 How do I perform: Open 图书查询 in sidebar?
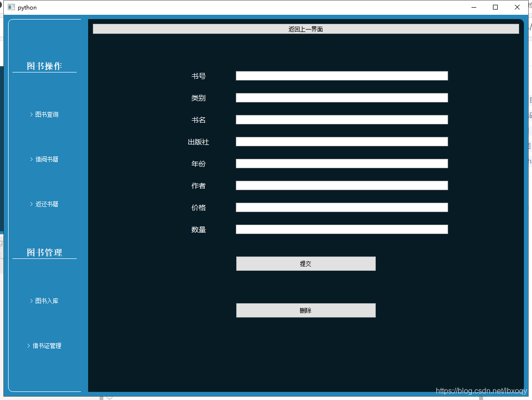[44, 114]
